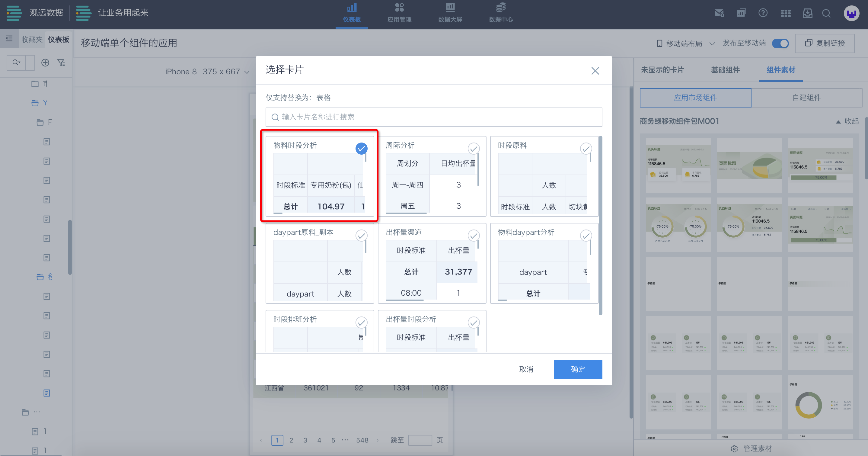Click the 管理素材 gear icon
868x456 pixels.
coord(735,448)
